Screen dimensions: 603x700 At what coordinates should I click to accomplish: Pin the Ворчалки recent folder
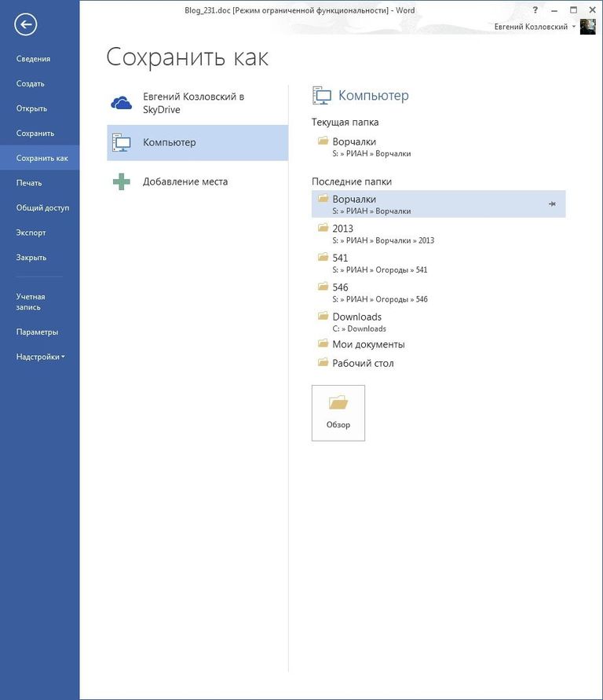pyautogui.click(x=552, y=204)
